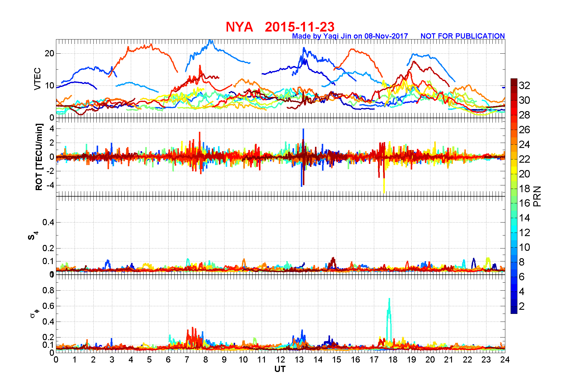The height and width of the screenshot is (392, 561).
Task: Click colorbar tick label 10
Action: point(524,247)
